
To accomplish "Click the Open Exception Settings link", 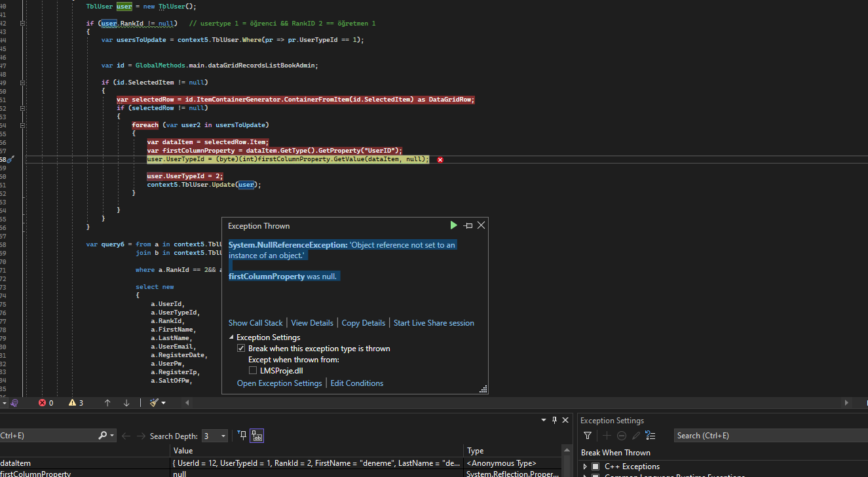I will [x=279, y=383].
